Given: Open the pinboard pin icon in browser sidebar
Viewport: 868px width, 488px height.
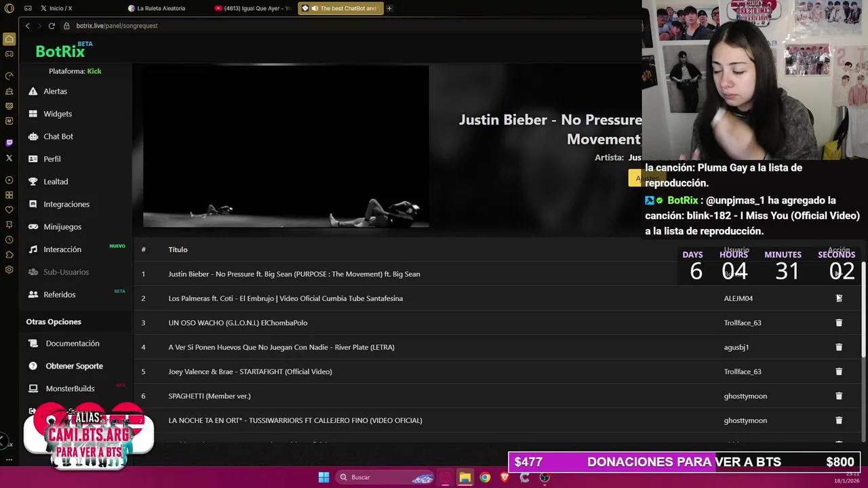Looking at the screenshot, I should tap(9, 225).
